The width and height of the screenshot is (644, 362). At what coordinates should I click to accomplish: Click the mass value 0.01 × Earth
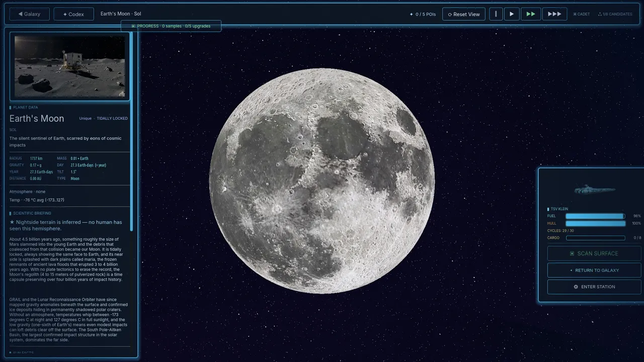click(x=79, y=158)
